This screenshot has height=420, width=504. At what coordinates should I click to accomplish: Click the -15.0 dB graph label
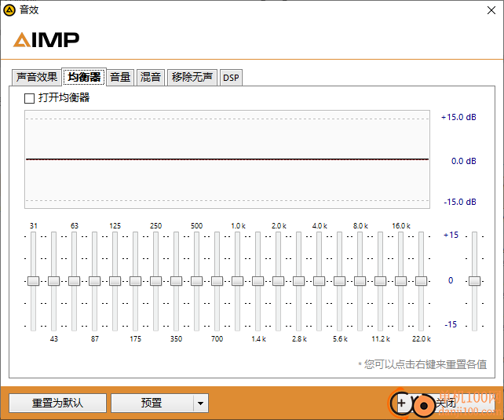tap(460, 202)
